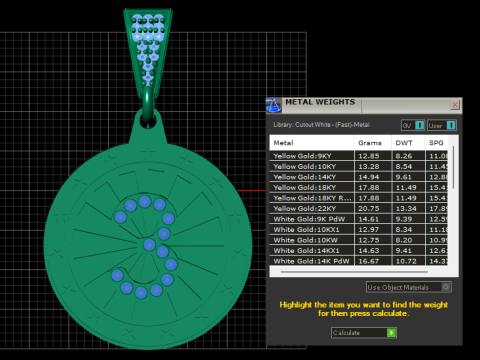Select the White Gold:14KX1 row

pyautogui.click(x=358, y=250)
